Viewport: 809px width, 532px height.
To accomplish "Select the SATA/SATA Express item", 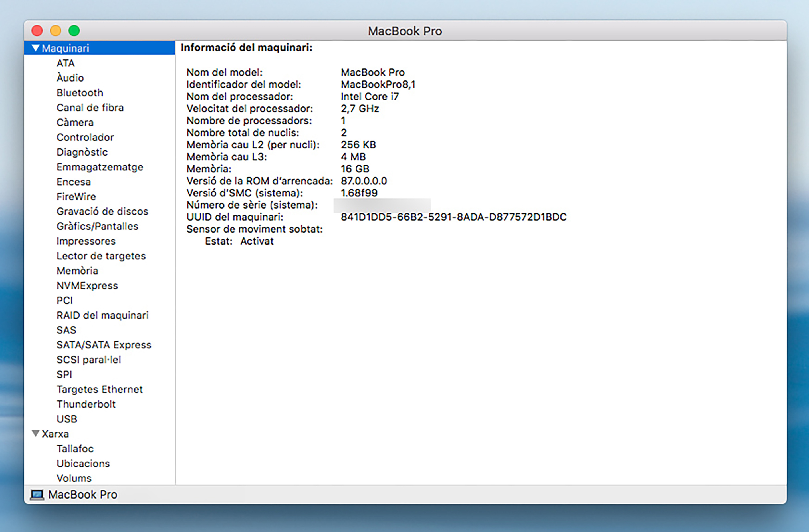I will click(x=104, y=345).
